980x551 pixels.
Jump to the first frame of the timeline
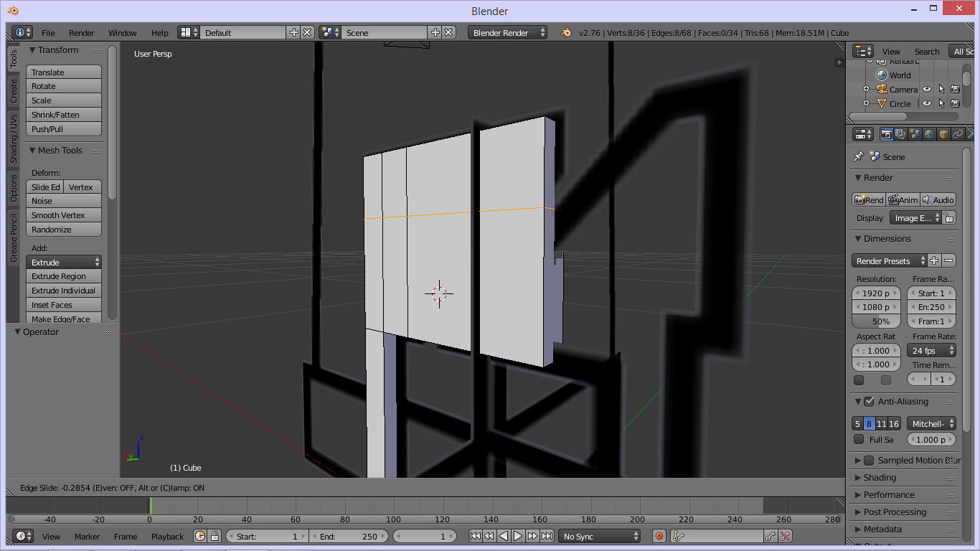click(x=475, y=536)
